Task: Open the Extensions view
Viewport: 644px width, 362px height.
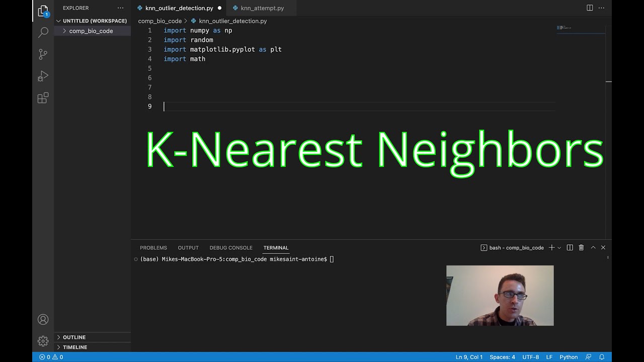Action: [43, 98]
